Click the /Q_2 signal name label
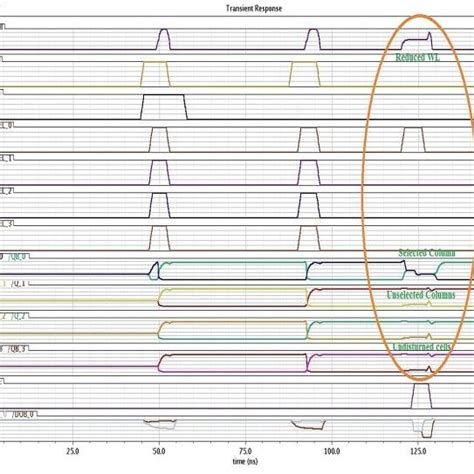 point(18,316)
